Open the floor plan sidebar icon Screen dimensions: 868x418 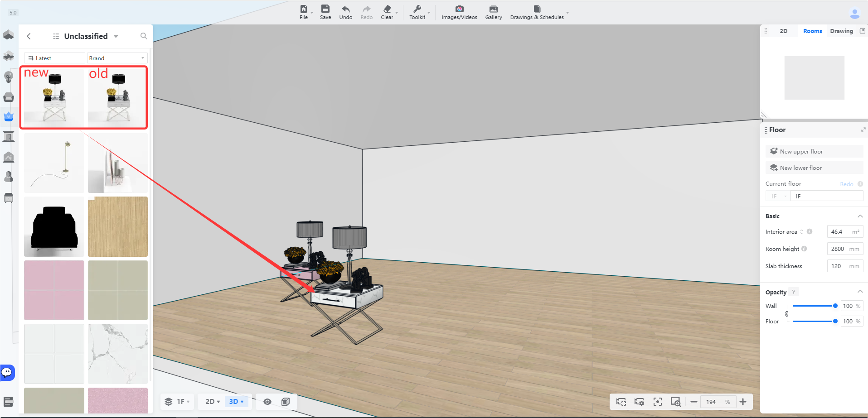(9, 35)
